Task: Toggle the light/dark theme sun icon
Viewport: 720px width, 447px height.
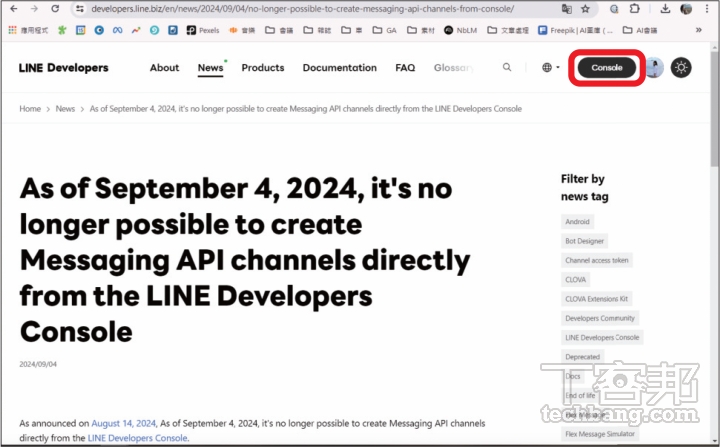Action: tap(681, 68)
